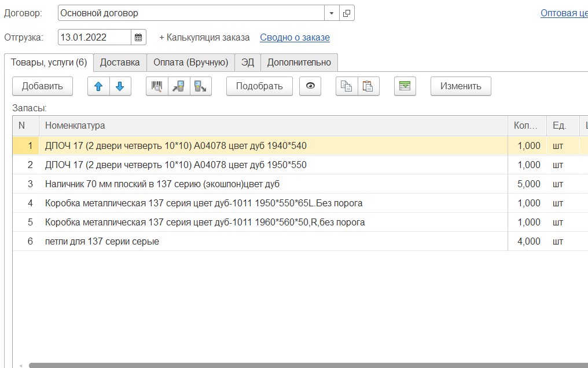Open the selected Договор record form

(347, 13)
